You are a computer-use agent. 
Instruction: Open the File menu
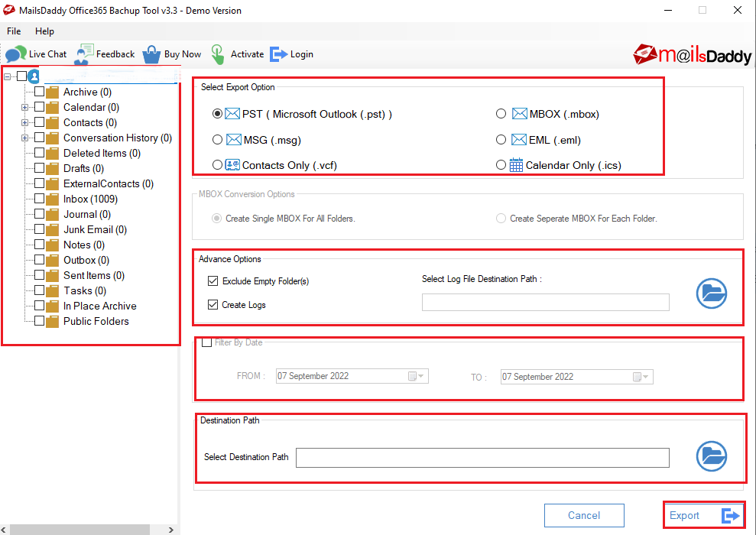(x=14, y=31)
